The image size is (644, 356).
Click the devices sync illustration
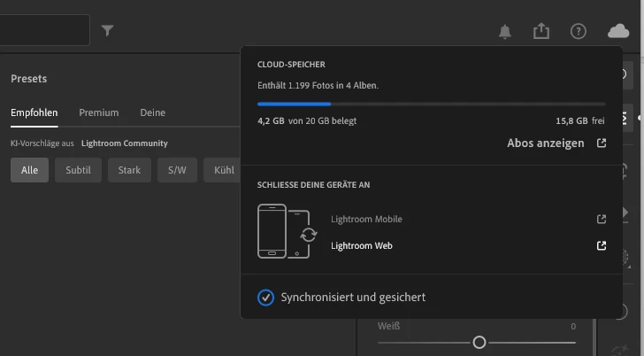(287, 231)
